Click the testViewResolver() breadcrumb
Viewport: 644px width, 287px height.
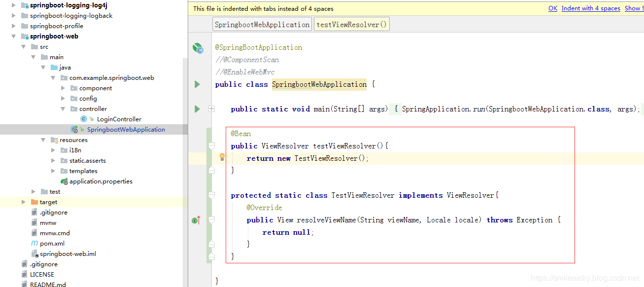351,25
